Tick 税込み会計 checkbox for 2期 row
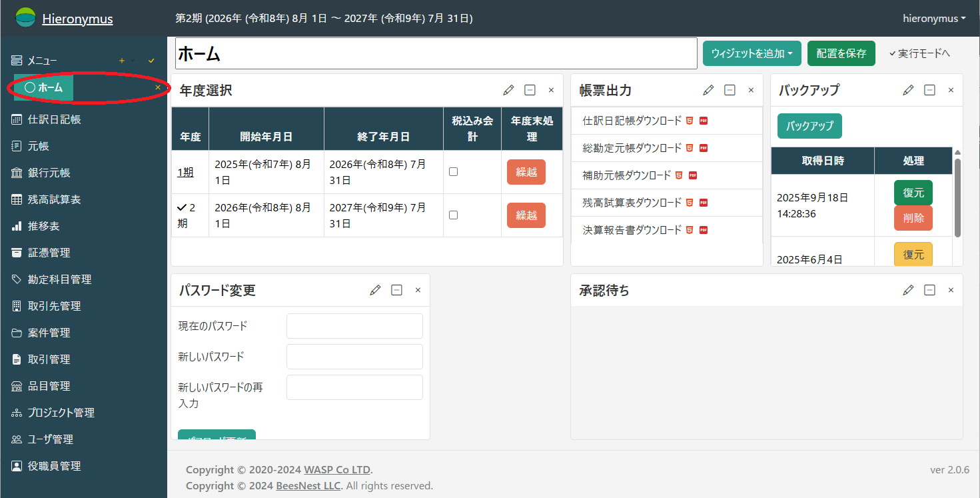Screen dimensions: 980x498 pos(453,215)
